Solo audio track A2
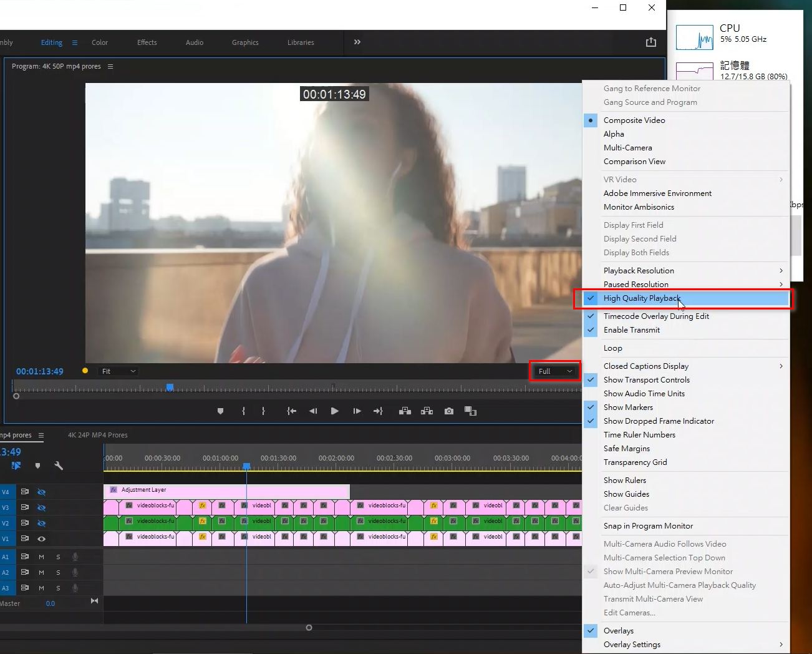Image resolution: width=812 pixels, height=654 pixels. (x=59, y=572)
